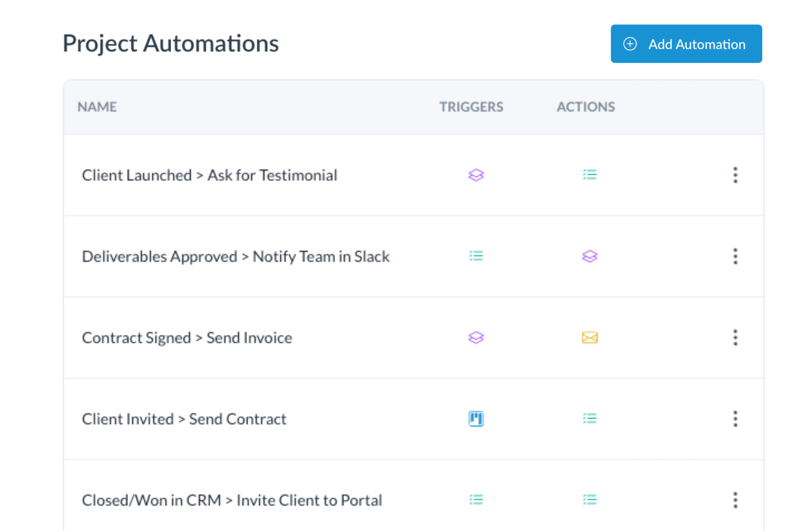Open the three-dot menu for Contract Signed automation
Viewport: 812px width, 531px height.
735,338
